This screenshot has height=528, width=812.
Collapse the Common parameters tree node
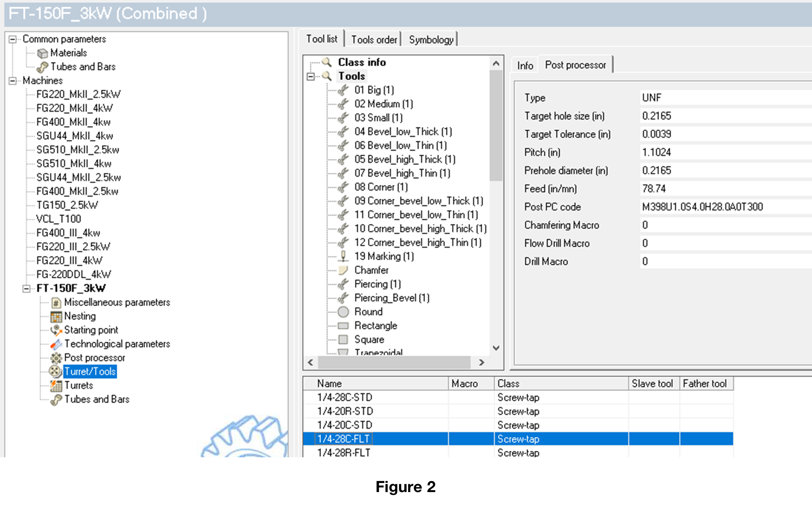(x=13, y=39)
